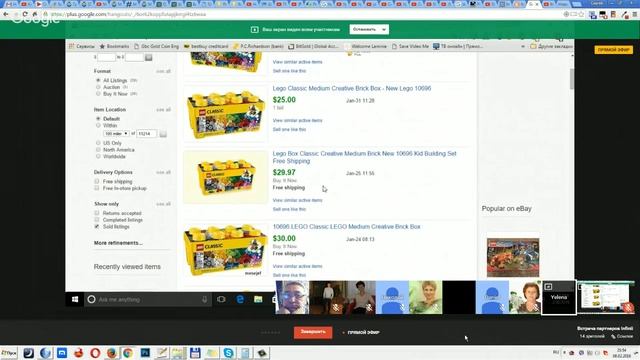Click the Ask me anything search box

[x=148, y=300]
